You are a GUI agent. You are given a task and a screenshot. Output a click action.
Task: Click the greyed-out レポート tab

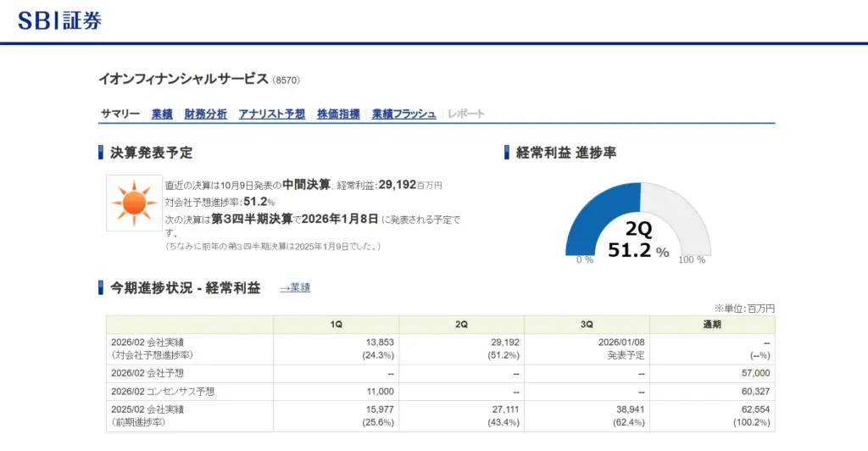pos(465,114)
